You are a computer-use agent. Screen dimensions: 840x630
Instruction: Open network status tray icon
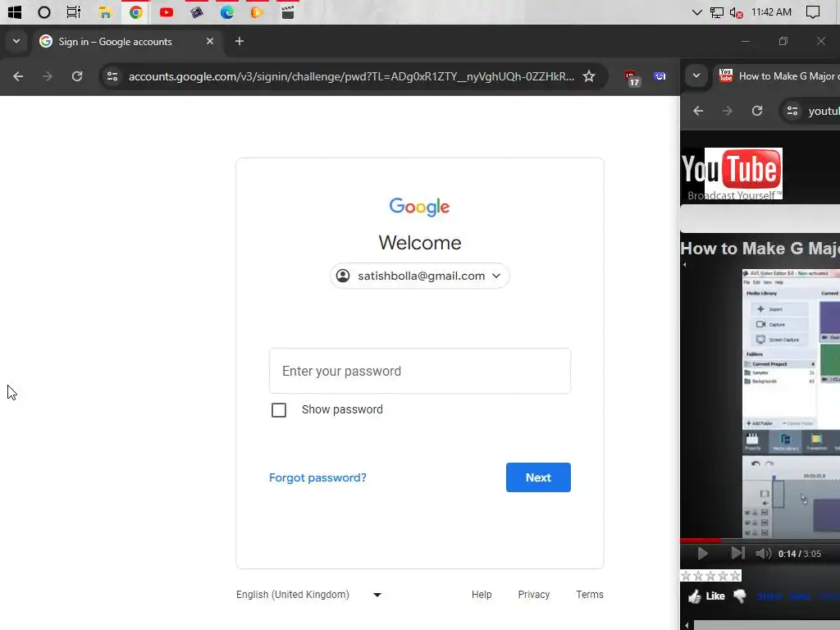717,12
